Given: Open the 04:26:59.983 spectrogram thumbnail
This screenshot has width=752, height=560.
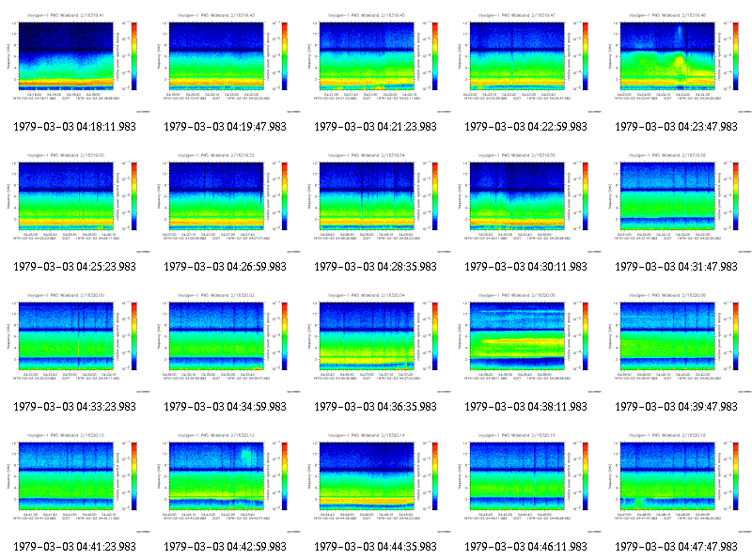Looking at the screenshot, I should 226,203.
